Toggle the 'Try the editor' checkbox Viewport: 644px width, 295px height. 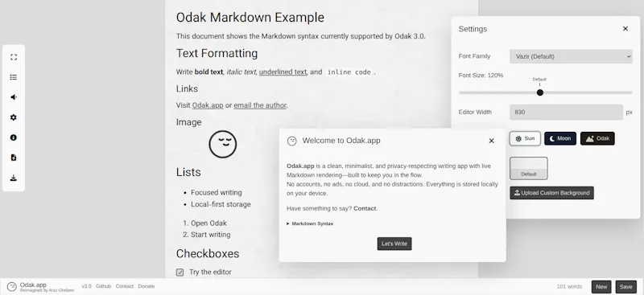tap(180, 272)
